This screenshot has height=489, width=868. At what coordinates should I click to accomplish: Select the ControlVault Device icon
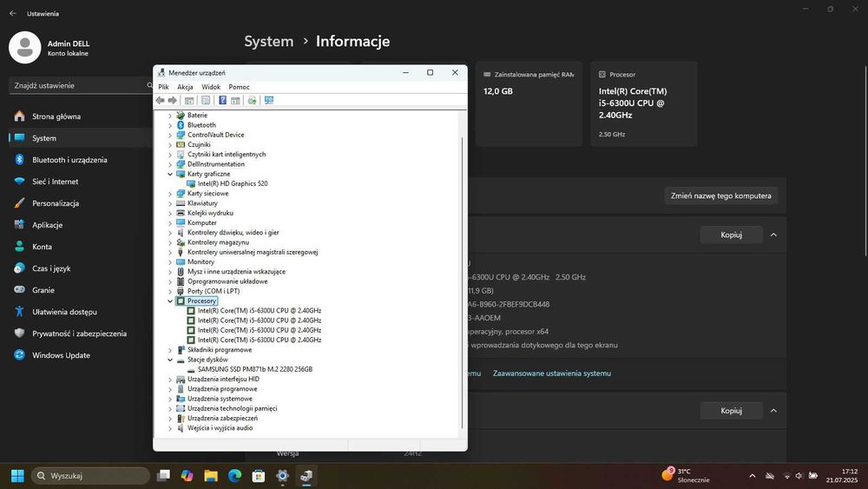pos(181,135)
